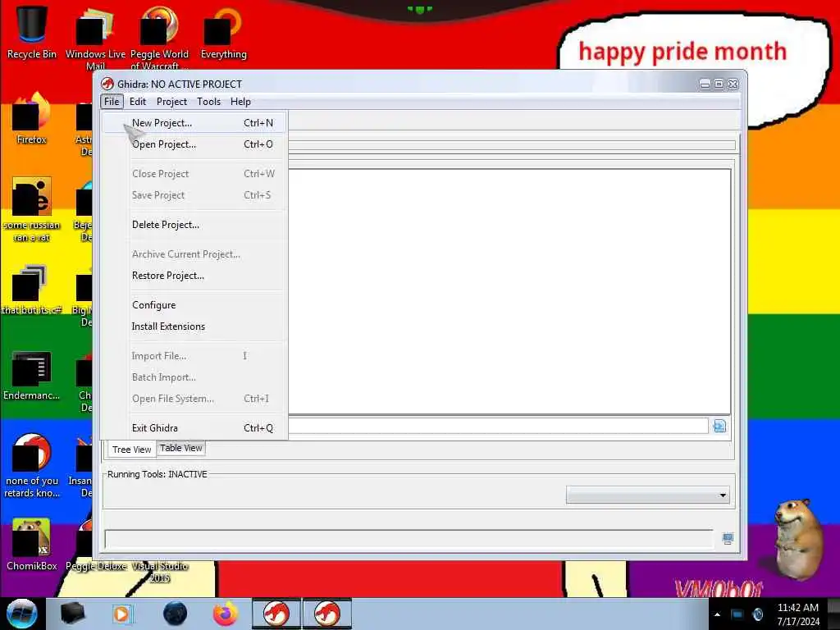Click the Windows Start orb
The height and width of the screenshot is (630, 840).
tap(21, 614)
